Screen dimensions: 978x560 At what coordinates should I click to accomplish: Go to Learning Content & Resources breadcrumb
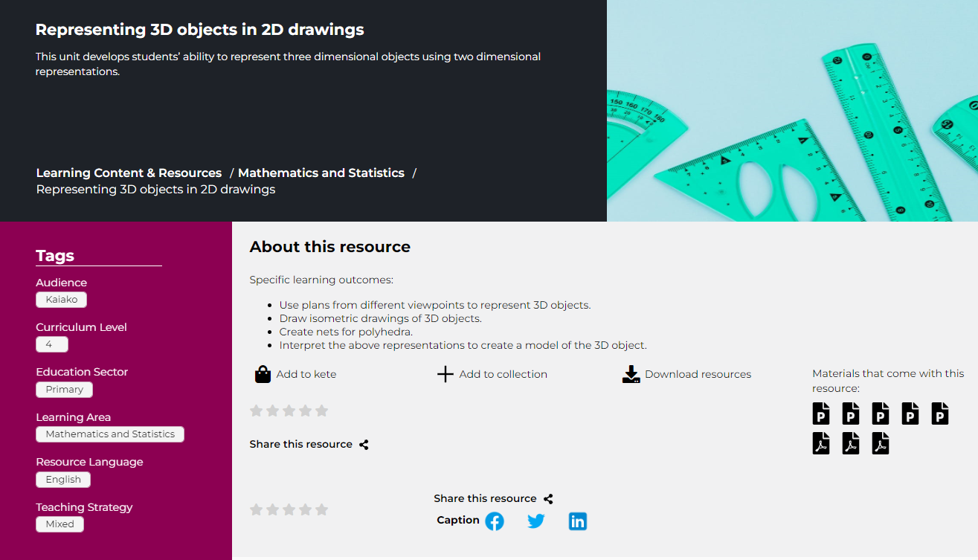(129, 173)
